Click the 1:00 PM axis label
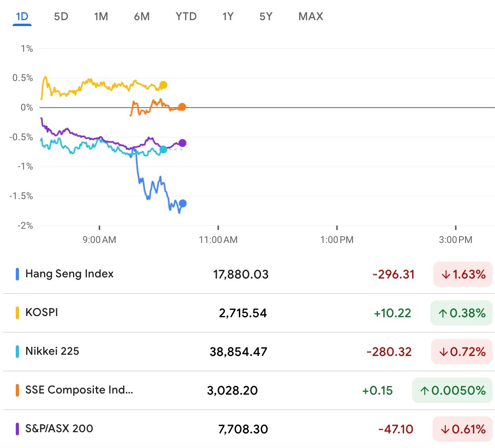The image size is (495, 448). pyautogui.click(x=337, y=240)
